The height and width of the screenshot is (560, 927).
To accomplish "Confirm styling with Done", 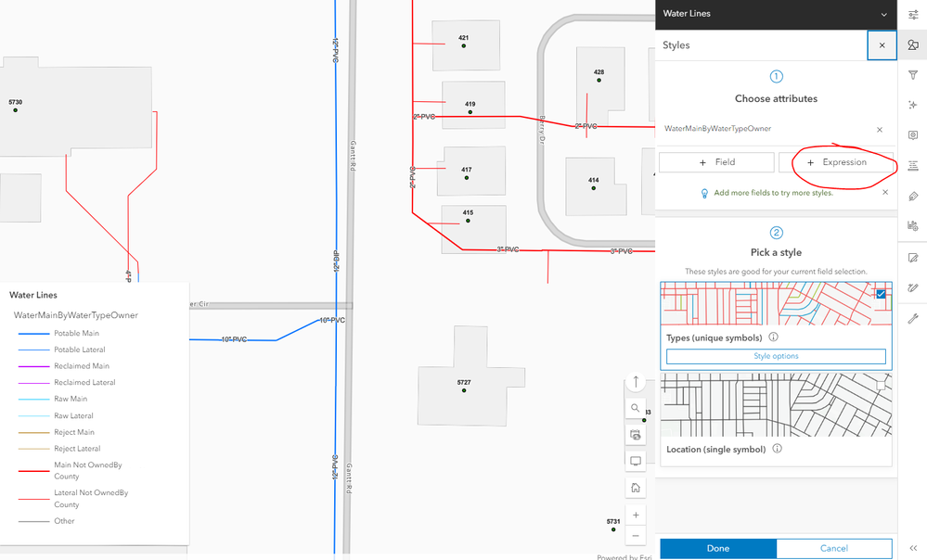I will tap(717, 548).
